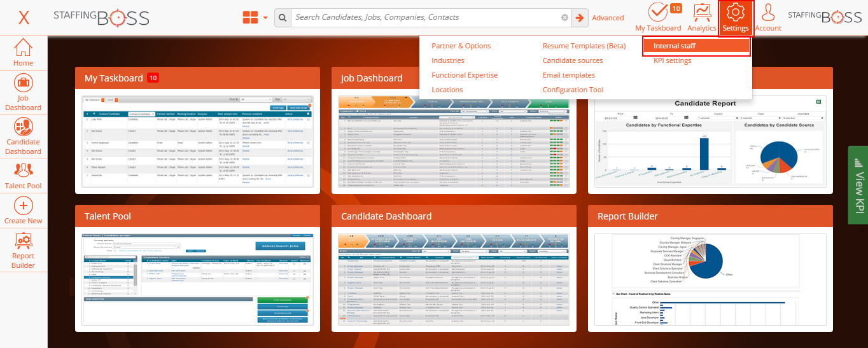This screenshot has width=868, height=348.
Task: Open the Report Builder chart thumbnail
Action: coord(711,279)
